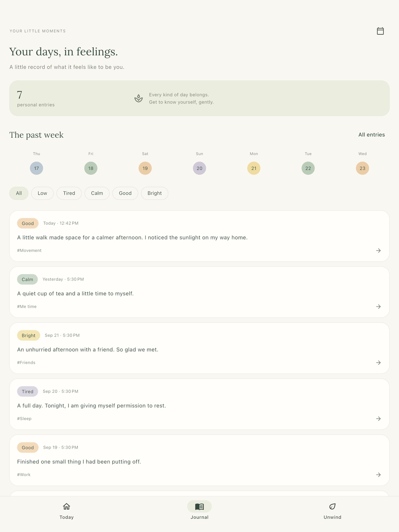The image size is (399, 532).
Task: Open the Journal book icon tab
Action: 199,506
